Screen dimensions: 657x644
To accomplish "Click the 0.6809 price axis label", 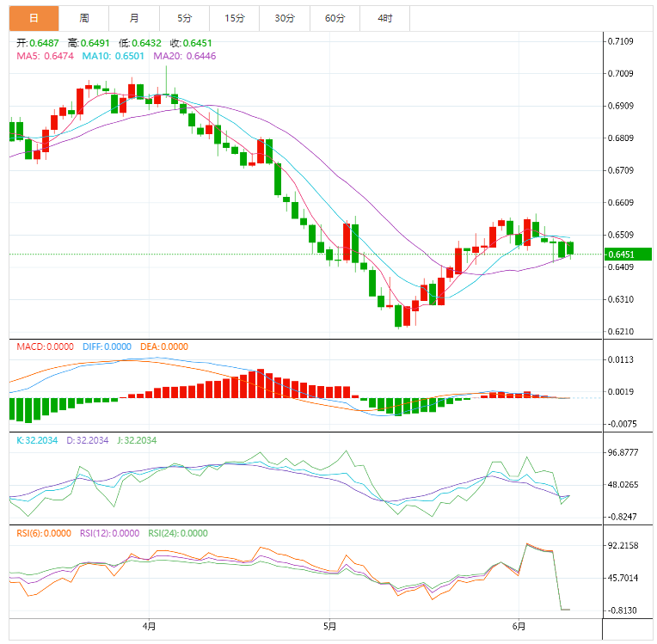I will pos(621,138).
